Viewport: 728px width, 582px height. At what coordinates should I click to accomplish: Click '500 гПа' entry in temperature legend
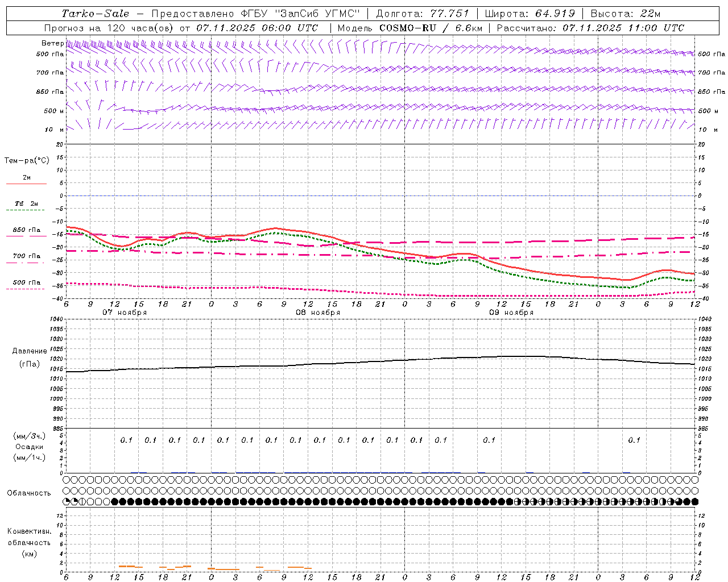click(x=26, y=282)
